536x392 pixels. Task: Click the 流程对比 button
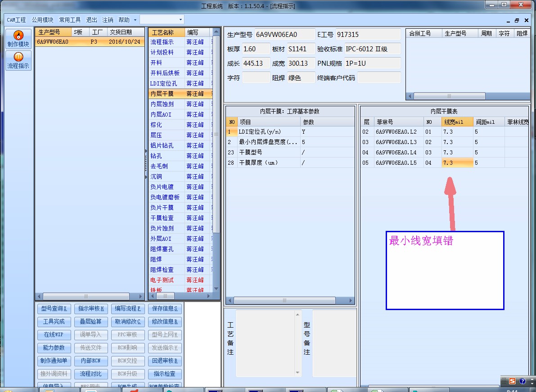pyautogui.click(x=91, y=374)
